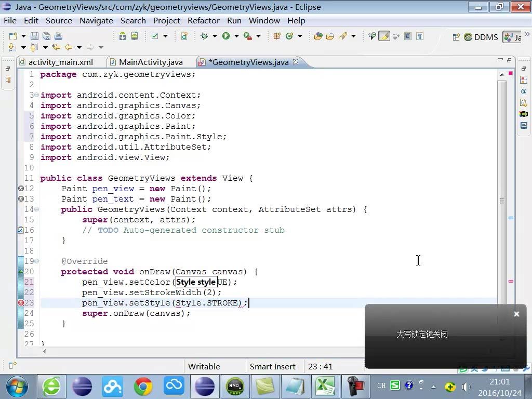Close the caps lock notification popup

tap(516, 314)
